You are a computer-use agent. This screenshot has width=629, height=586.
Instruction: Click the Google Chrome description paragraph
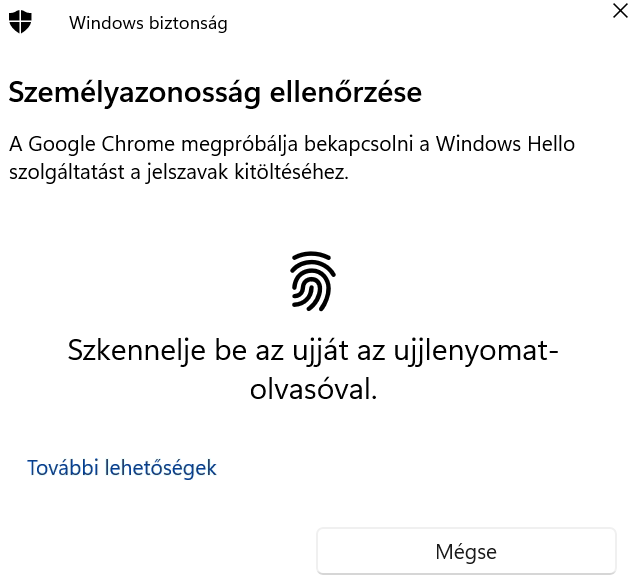tap(292, 158)
